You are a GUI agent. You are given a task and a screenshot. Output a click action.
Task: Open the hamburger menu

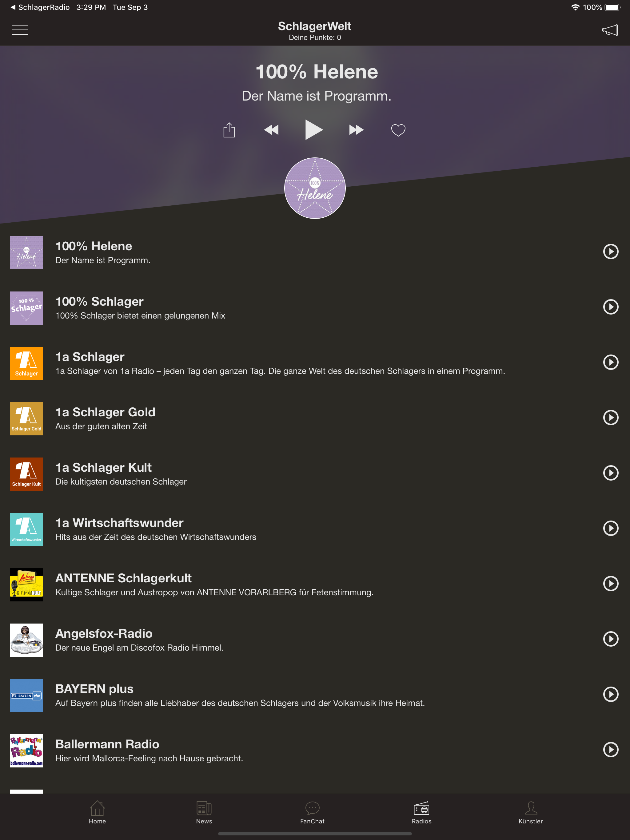(20, 30)
